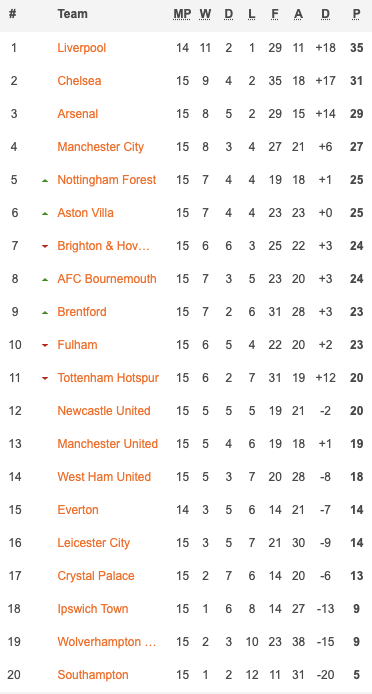Click the P points column header
372x694 pixels.
[x=356, y=14]
